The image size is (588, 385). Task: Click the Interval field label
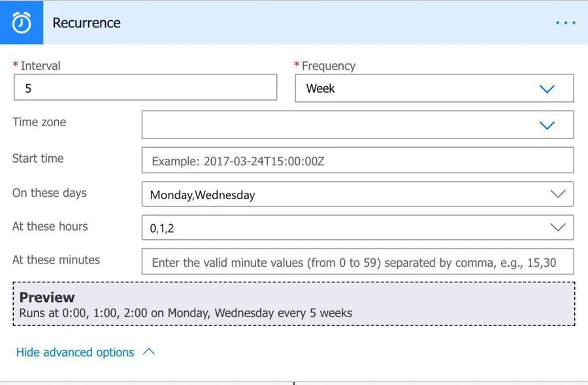40,65
